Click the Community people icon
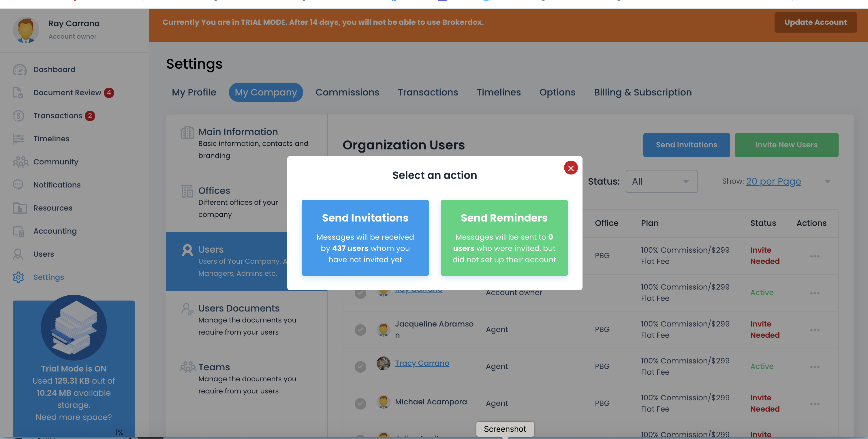This screenshot has width=868, height=439. tap(20, 162)
